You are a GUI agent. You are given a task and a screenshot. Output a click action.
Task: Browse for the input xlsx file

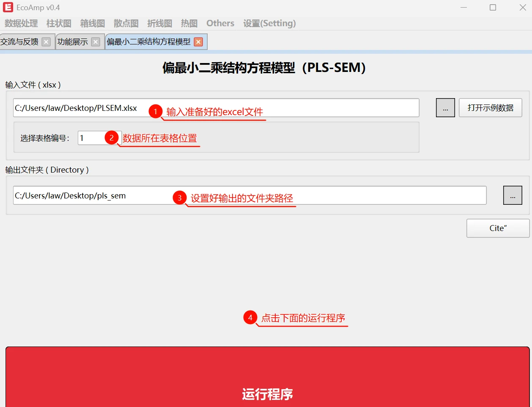445,108
